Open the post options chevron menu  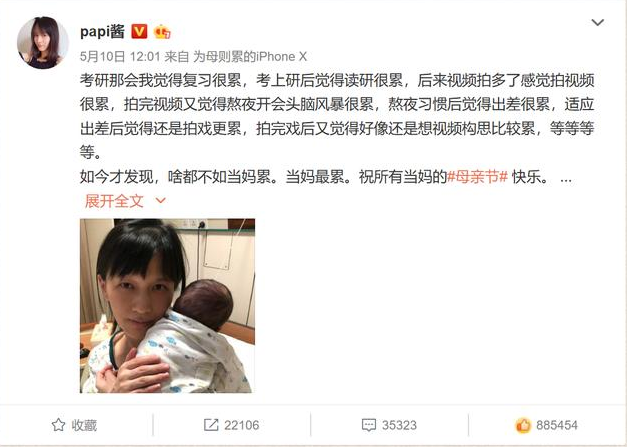pos(598,22)
